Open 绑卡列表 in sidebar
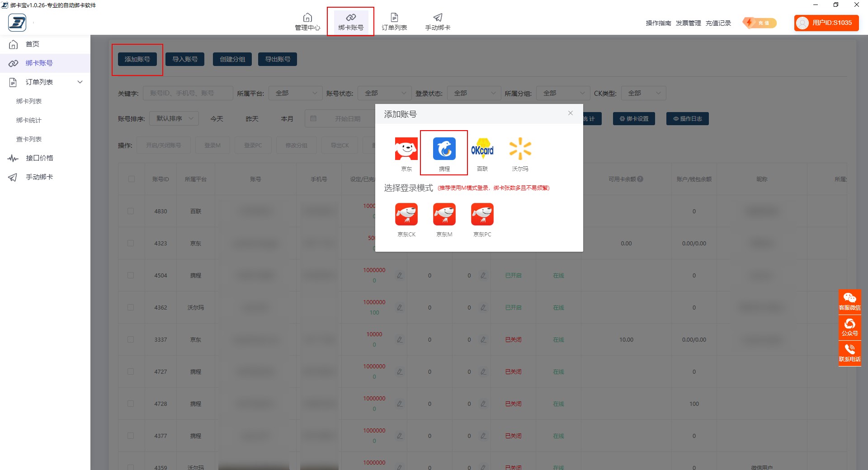 point(29,101)
